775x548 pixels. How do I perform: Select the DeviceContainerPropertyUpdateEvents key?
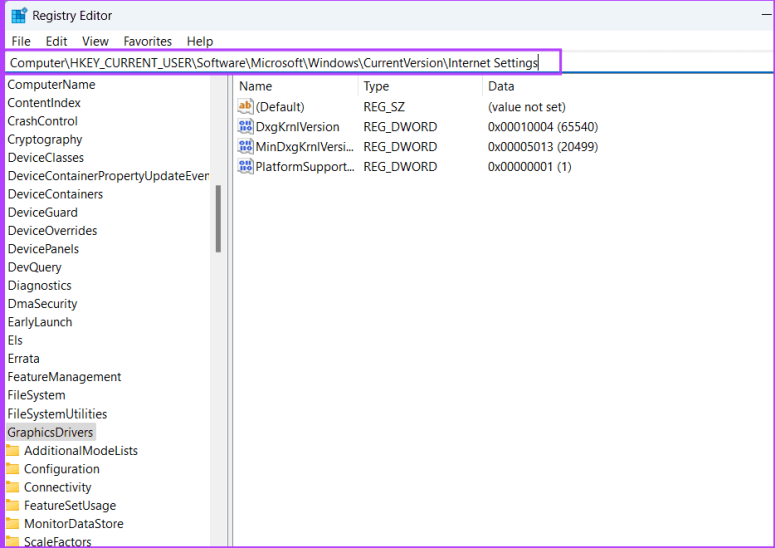[108, 176]
